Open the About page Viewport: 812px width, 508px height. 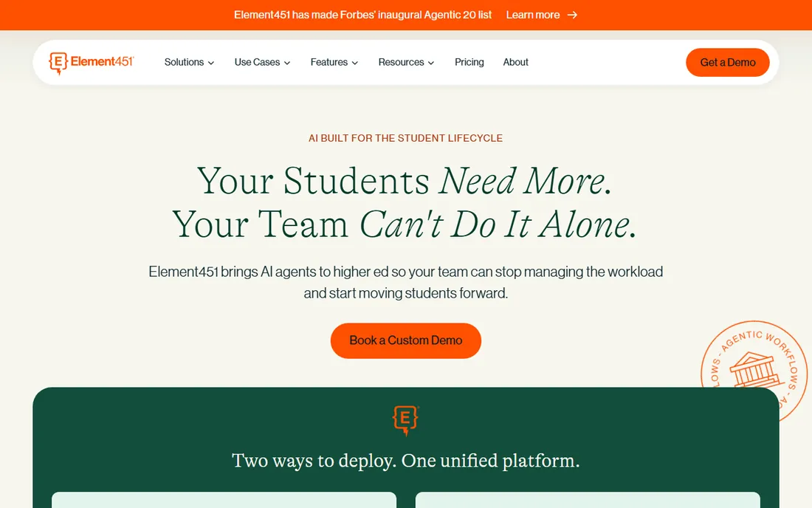[515, 62]
